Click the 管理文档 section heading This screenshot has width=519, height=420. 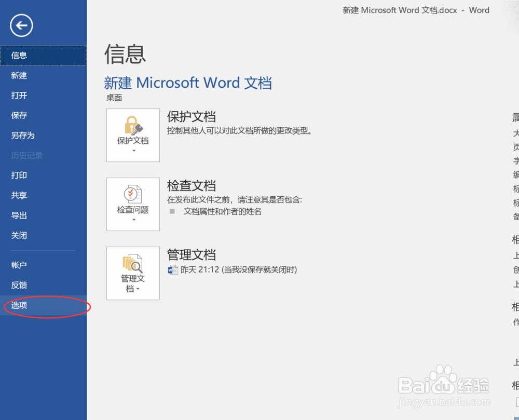point(192,255)
